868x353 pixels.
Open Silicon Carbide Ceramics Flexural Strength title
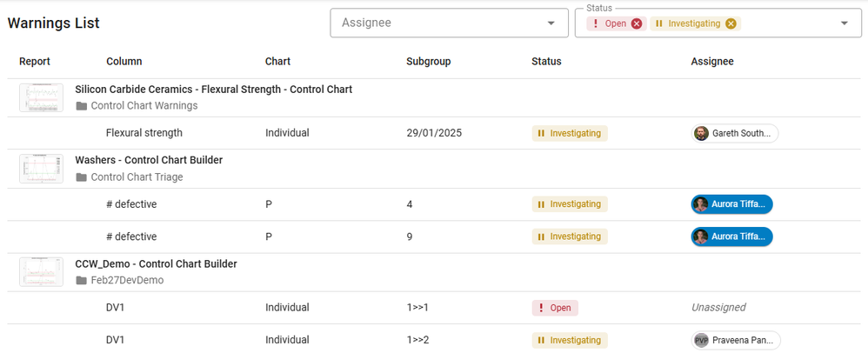click(x=213, y=89)
